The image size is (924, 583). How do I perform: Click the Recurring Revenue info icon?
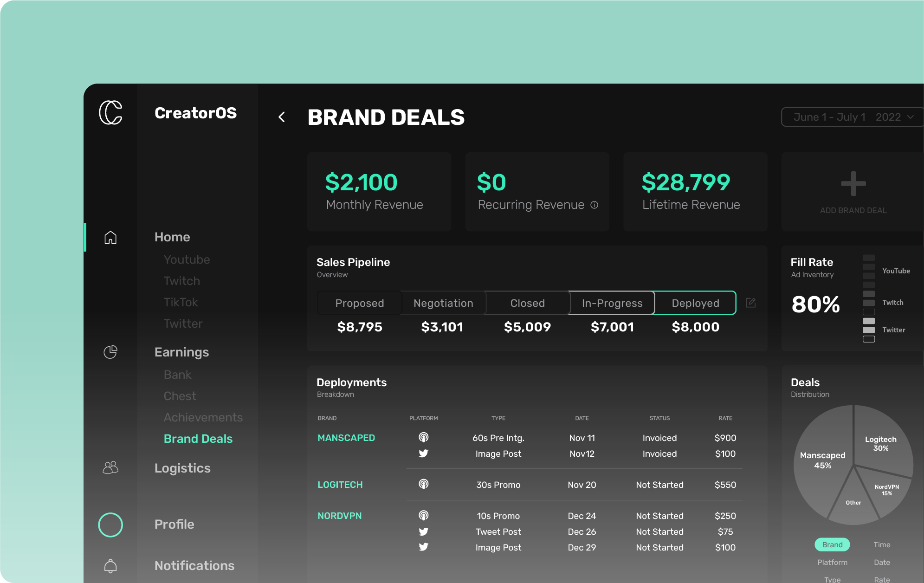(x=594, y=205)
